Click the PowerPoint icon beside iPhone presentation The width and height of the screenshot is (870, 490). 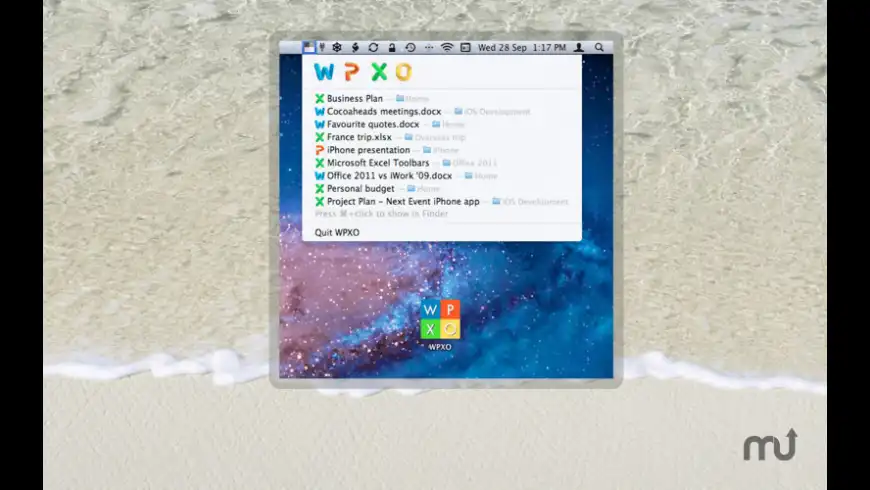320,150
